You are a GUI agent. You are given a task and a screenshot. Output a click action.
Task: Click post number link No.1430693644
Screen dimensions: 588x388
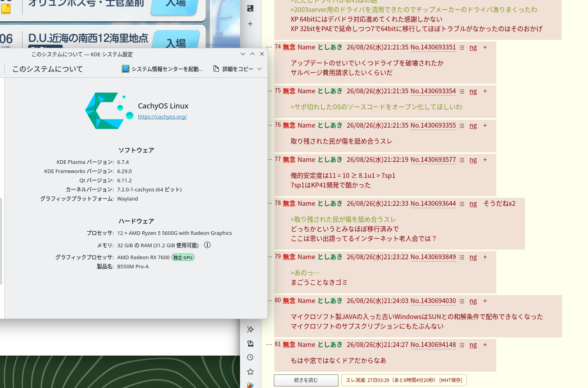pyautogui.click(x=433, y=203)
